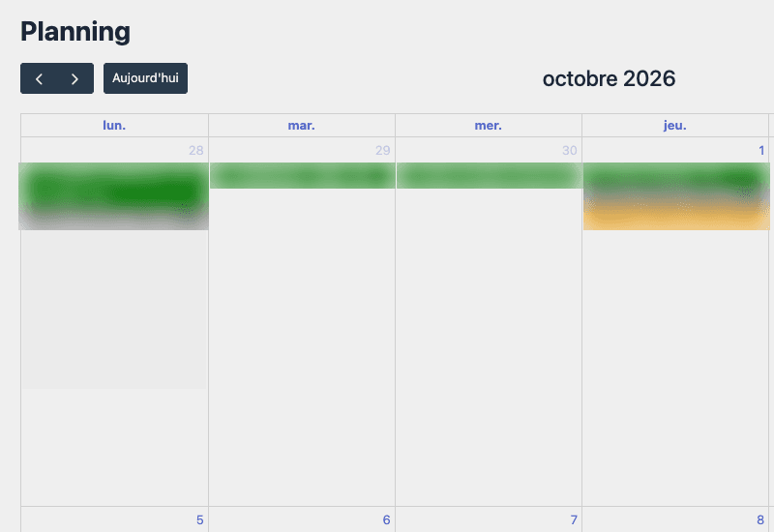Screen dimensions: 774x532
Task: Select the jeu. column header
Action: pyautogui.click(x=674, y=126)
